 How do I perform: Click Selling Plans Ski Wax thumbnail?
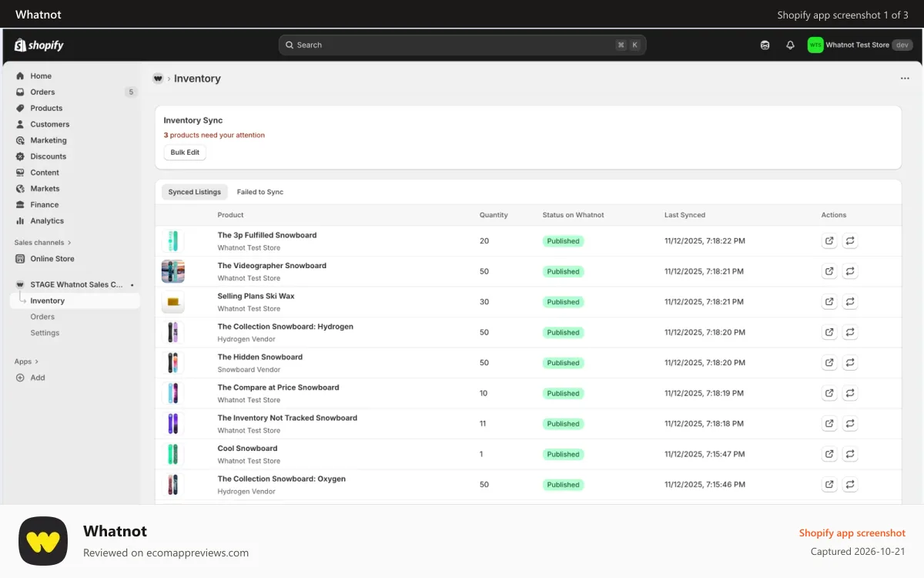coord(172,302)
